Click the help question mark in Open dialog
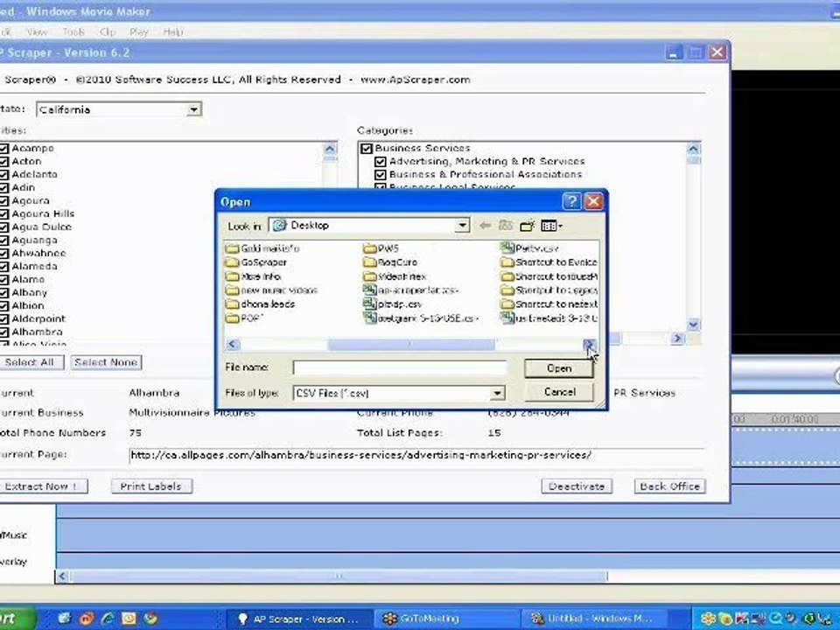 click(x=571, y=201)
